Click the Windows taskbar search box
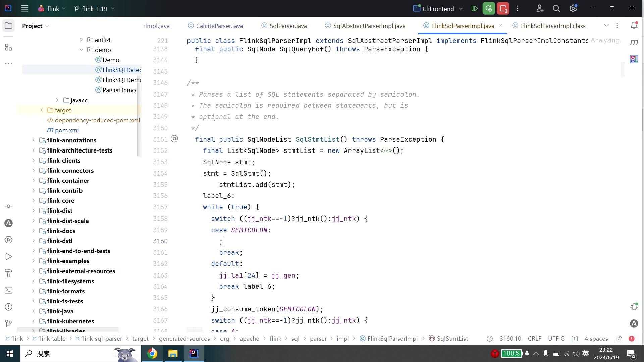 [80, 354]
